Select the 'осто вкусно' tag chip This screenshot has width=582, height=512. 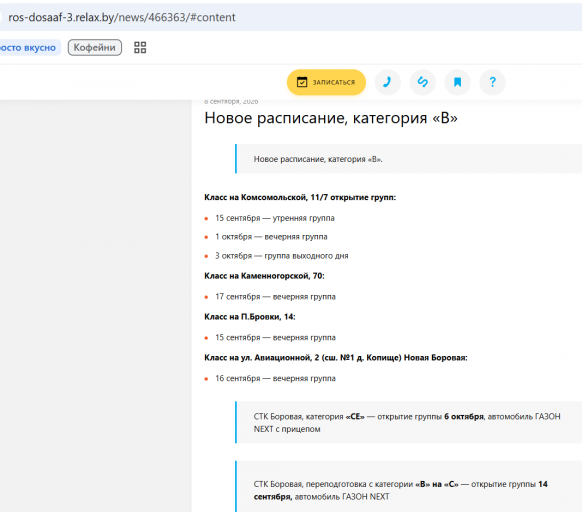(28, 48)
